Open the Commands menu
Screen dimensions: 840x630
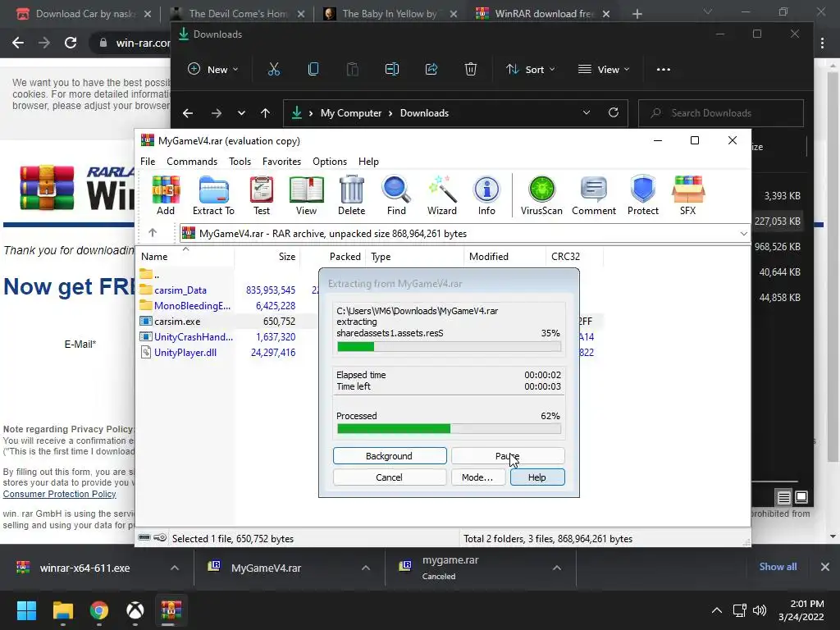pyautogui.click(x=192, y=162)
